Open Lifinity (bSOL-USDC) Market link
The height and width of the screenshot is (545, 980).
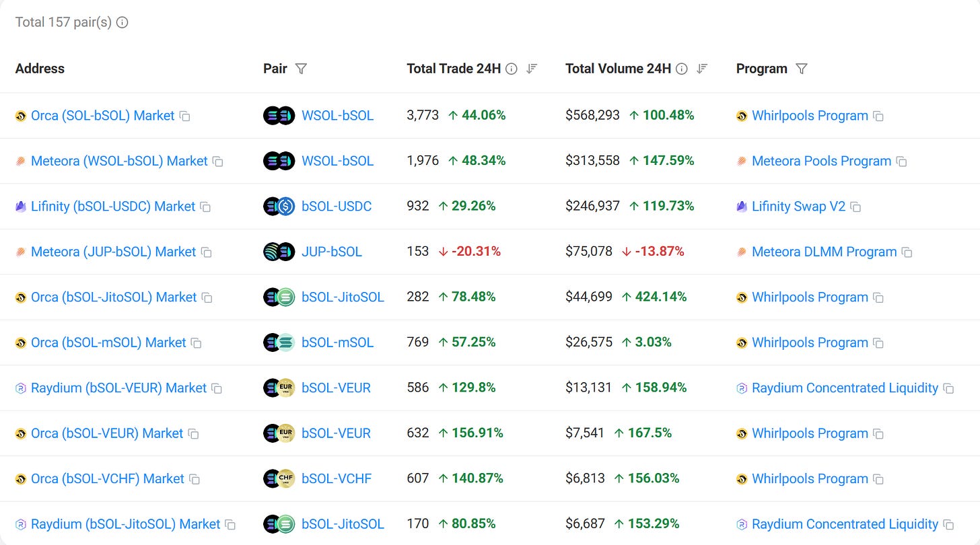[x=113, y=207]
